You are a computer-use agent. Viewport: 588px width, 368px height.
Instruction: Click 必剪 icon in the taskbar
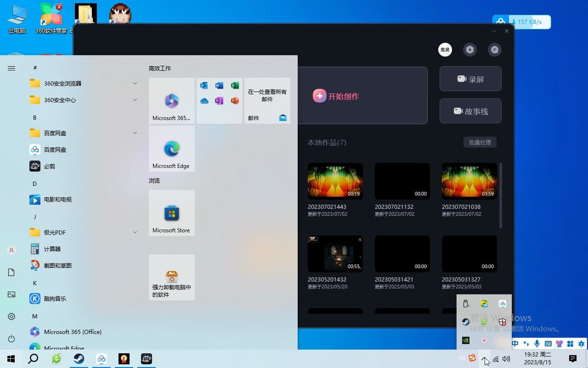[x=147, y=359]
